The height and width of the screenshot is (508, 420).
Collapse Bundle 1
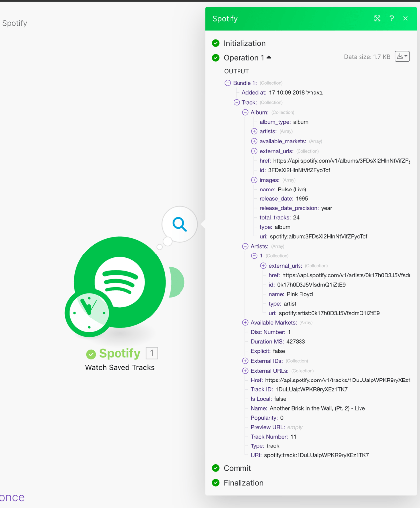228,83
